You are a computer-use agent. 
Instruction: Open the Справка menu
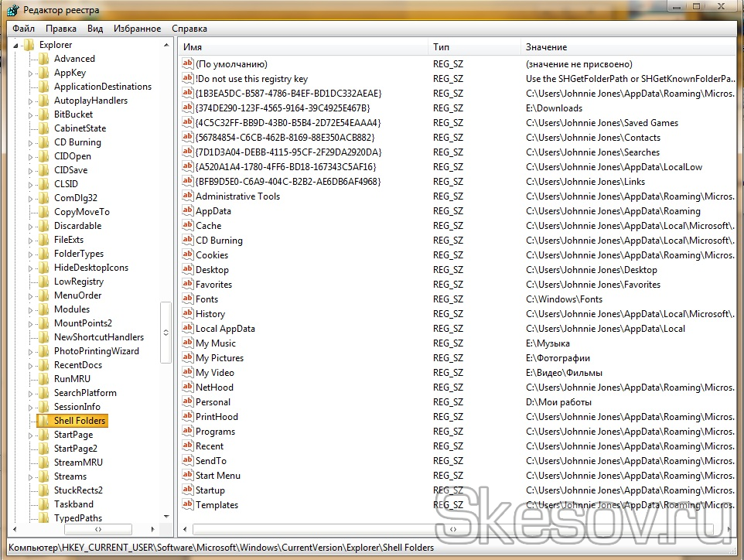pos(189,29)
